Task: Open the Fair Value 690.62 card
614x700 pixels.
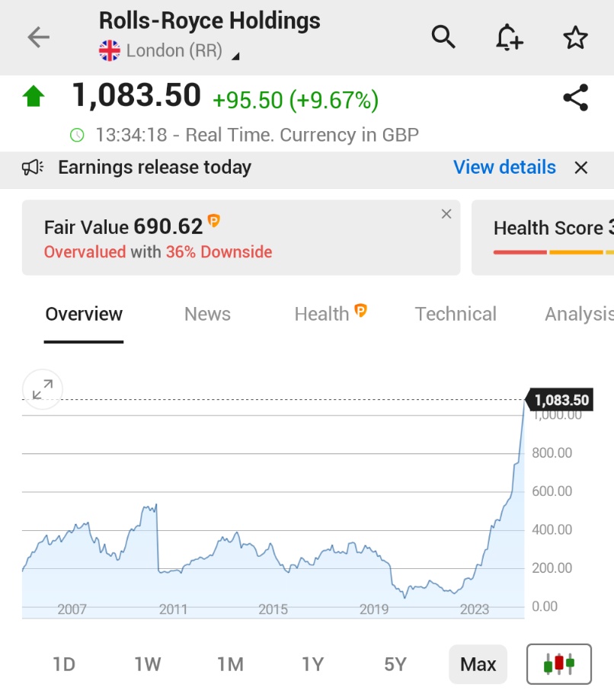Action: coord(241,238)
